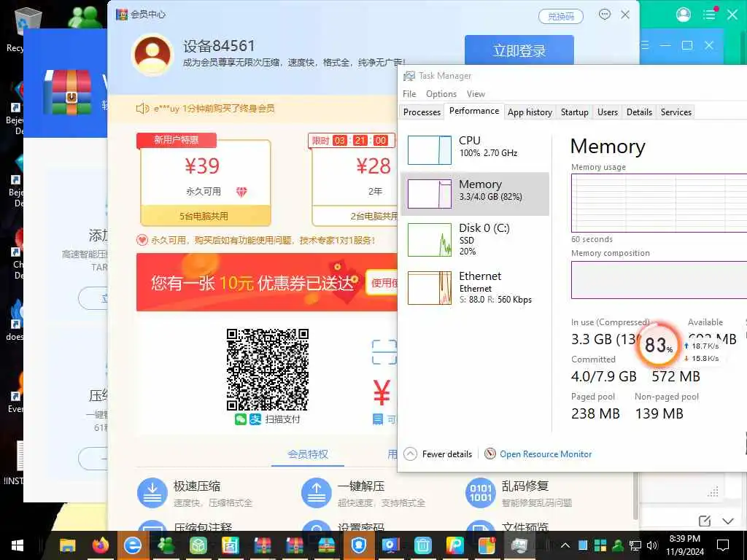
Task: Click the 一键解压 upload icon
Action: (x=317, y=493)
